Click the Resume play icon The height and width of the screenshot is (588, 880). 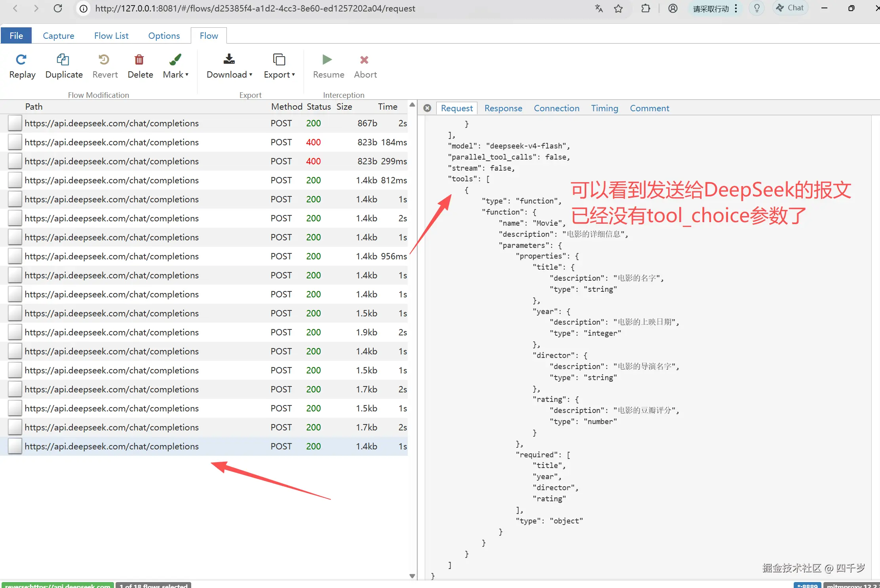click(x=327, y=60)
